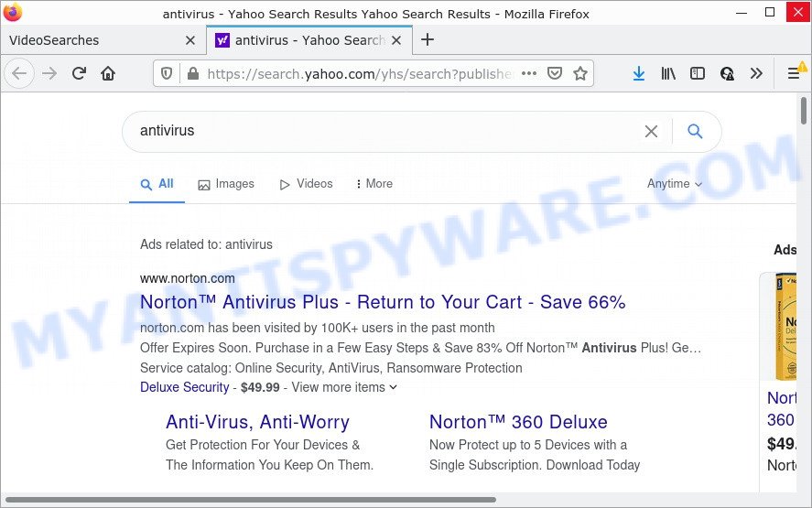Click into the antivirus search field
The image size is (812, 508).
[384, 131]
